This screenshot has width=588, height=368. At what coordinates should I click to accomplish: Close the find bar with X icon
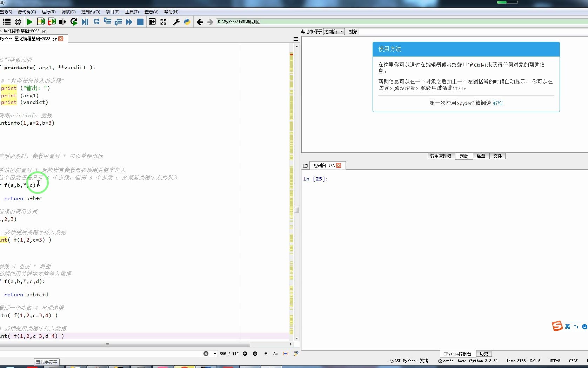pyautogui.click(x=206, y=354)
